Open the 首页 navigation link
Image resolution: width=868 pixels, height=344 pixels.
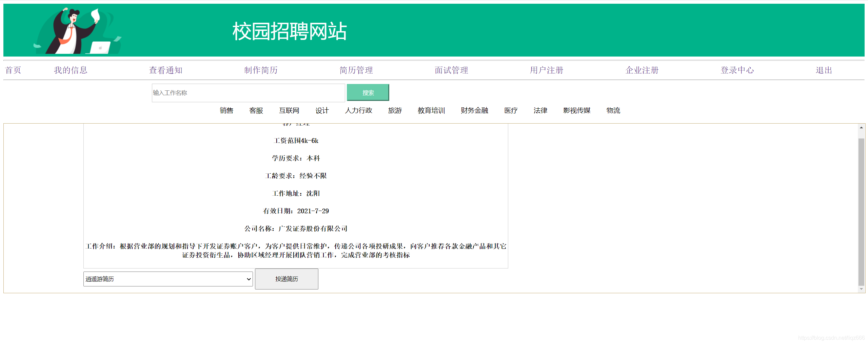[13, 70]
